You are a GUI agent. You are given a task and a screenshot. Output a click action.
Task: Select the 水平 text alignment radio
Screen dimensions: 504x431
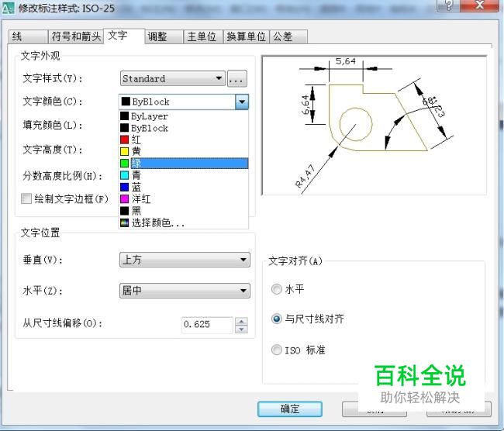point(277,289)
